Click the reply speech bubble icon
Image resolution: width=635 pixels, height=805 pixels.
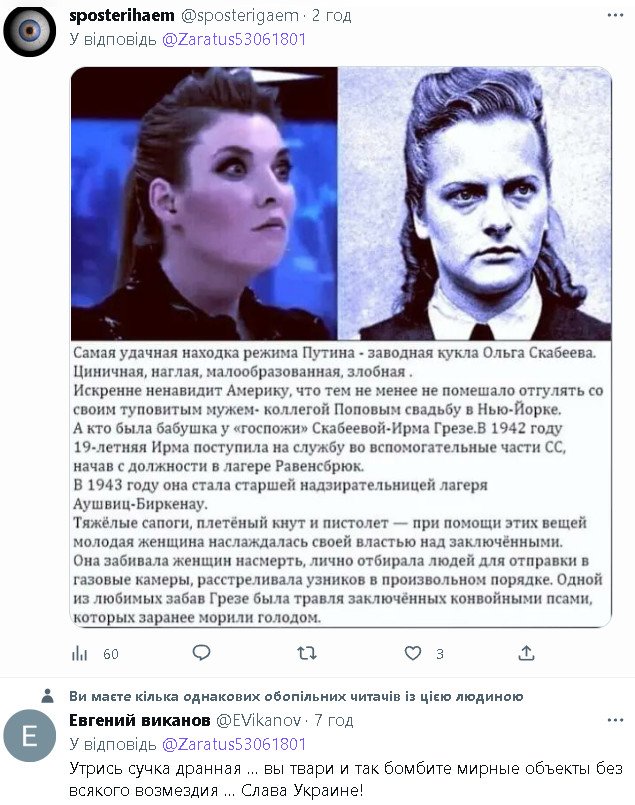pos(201,653)
